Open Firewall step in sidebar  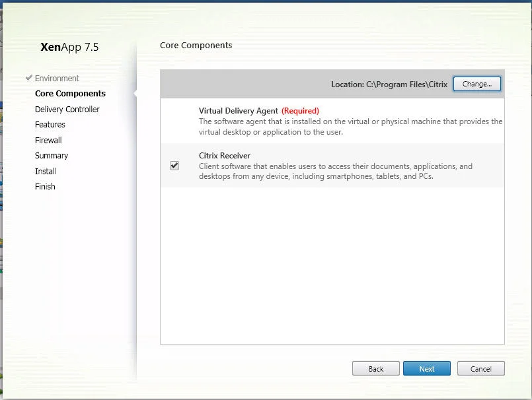[48, 140]
